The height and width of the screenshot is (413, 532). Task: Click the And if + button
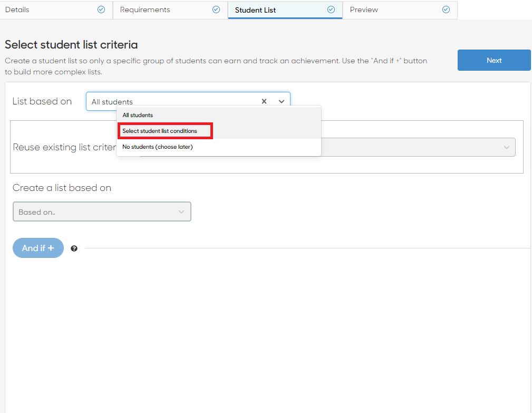coord(38,248)
